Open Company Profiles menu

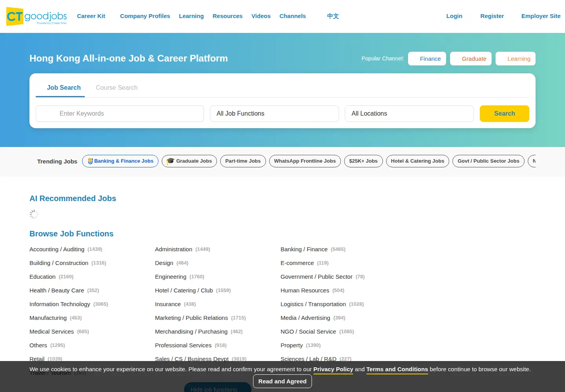click(x=145, y=16)
